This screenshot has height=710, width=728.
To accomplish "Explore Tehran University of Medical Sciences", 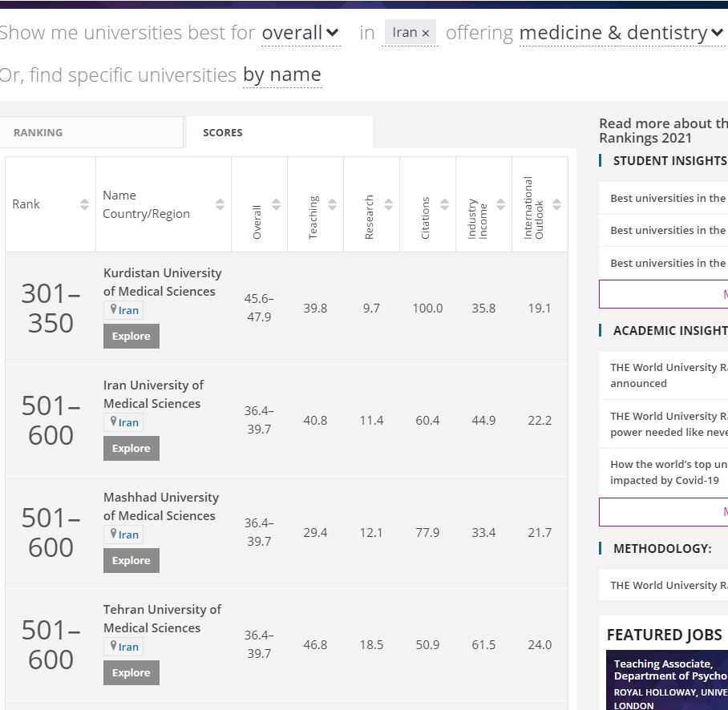I will [x=131, y=673].
